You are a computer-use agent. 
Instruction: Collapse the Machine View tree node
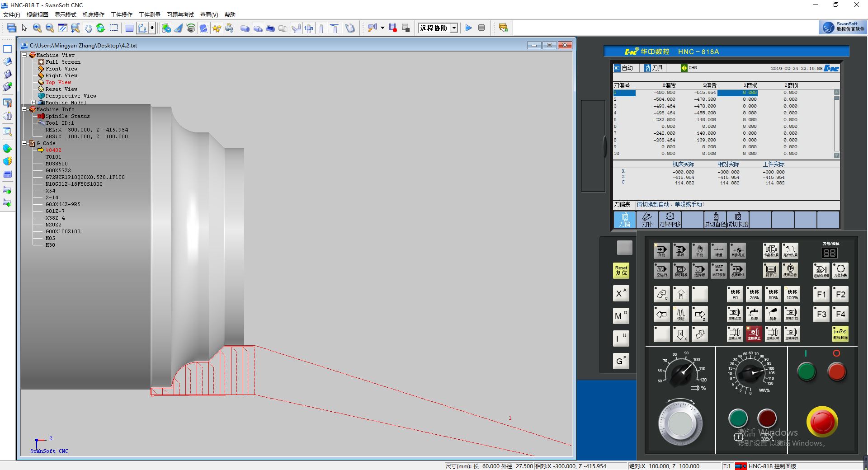(x=24, y=55)
